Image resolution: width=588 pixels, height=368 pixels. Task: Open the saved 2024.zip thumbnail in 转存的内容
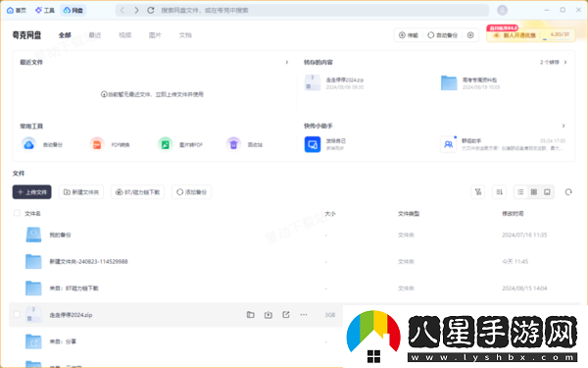point(313,82)
